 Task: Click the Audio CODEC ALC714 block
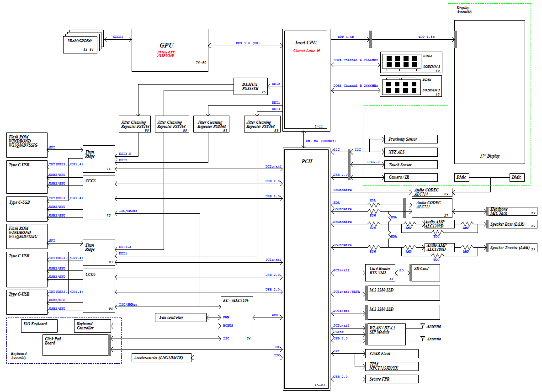coord(431,192)
